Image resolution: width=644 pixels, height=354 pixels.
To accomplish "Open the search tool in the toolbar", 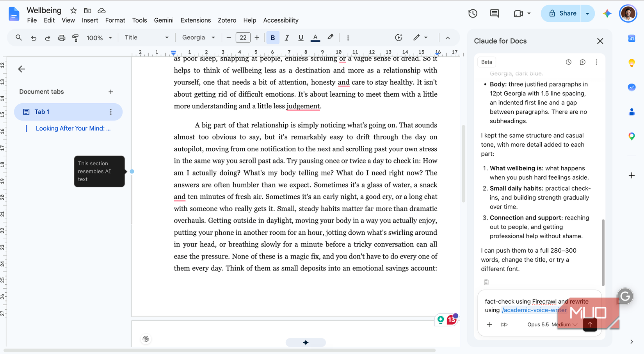I will 18,38.
